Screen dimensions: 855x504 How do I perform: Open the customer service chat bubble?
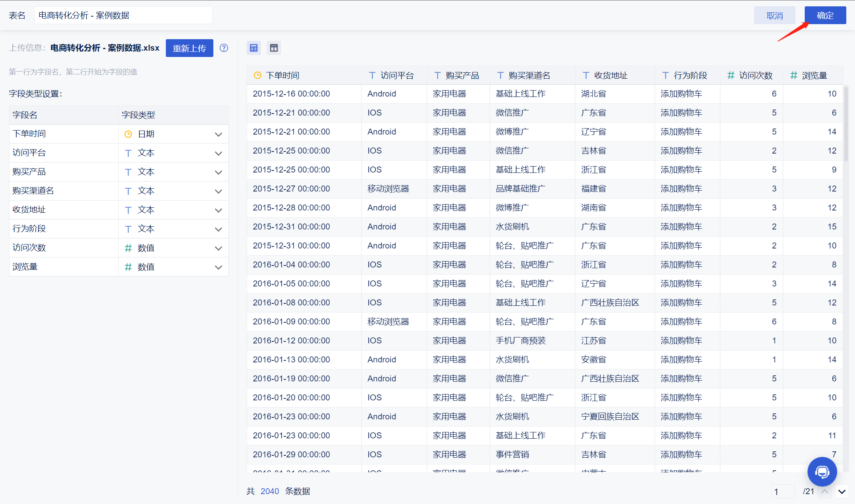(x=822, y=472)
